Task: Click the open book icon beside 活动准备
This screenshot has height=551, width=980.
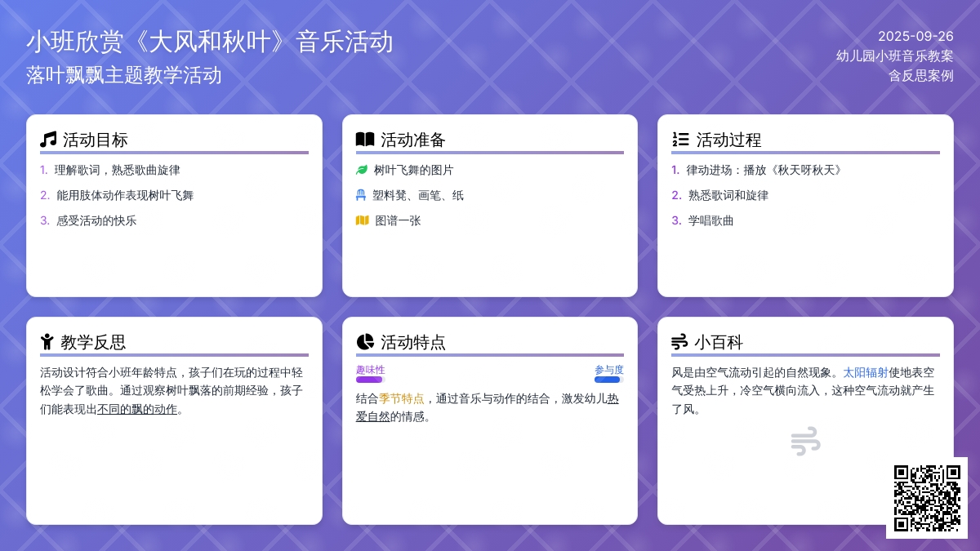Action: pos(365,140)
